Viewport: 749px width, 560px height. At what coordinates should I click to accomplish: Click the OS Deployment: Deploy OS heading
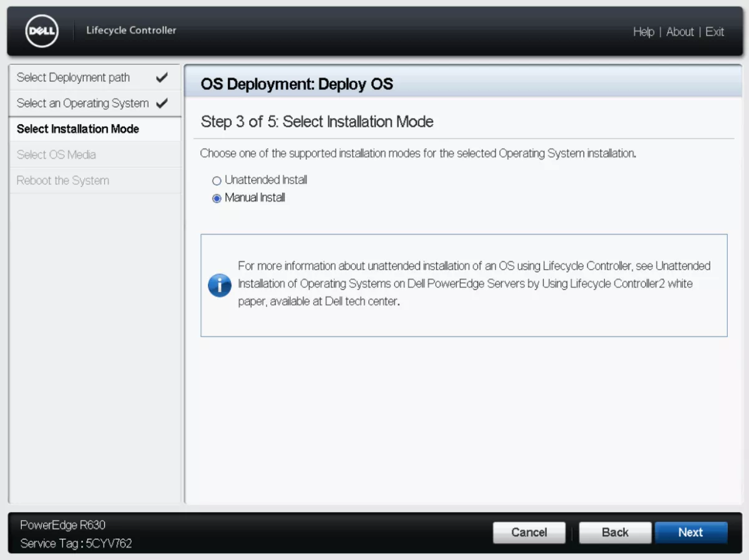[x=297, y=84]
